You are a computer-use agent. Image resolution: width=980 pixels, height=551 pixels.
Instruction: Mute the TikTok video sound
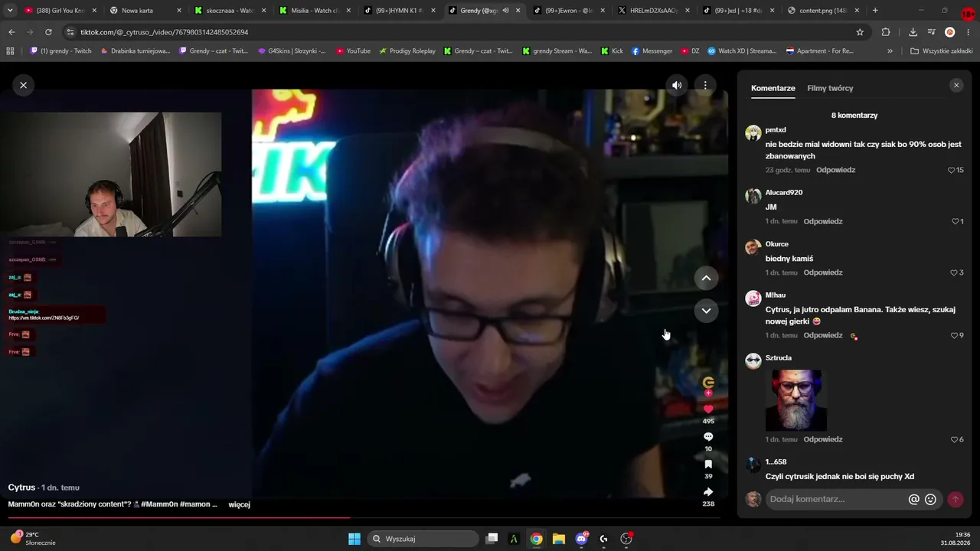(x=677, y=85)
